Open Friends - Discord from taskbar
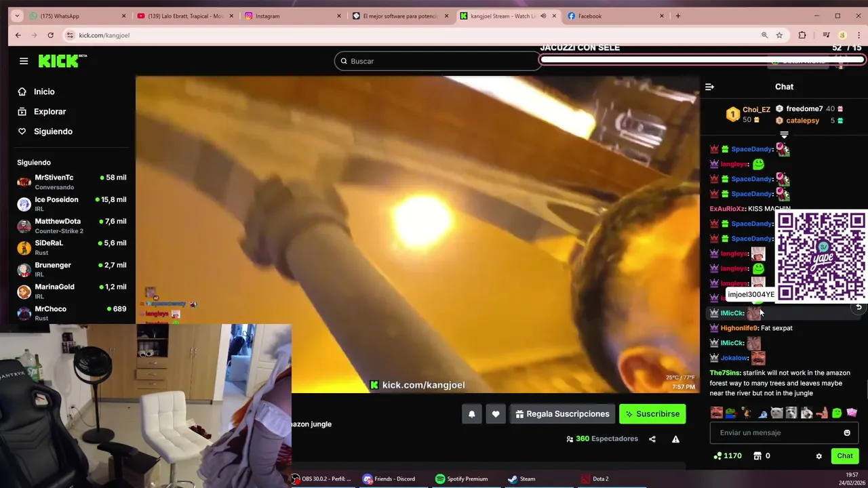This screenshot has height=488, width=868. click(x=389, y=479)
